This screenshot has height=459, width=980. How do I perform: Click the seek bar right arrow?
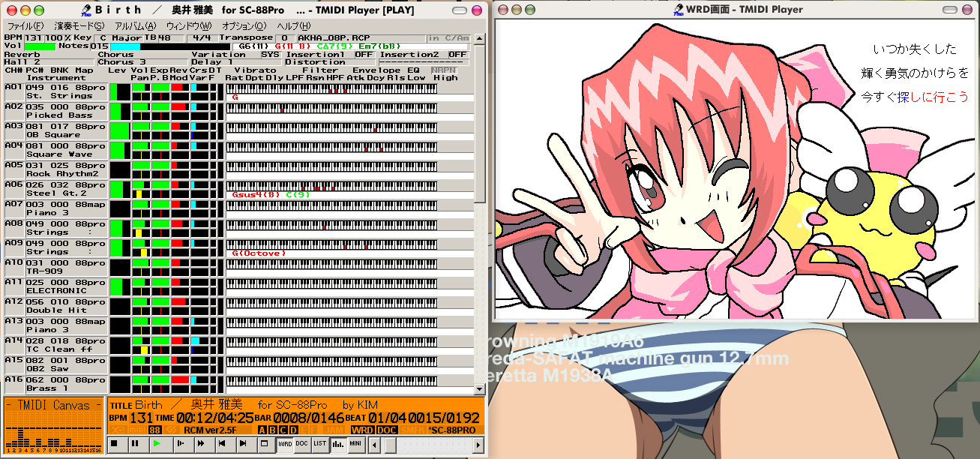click(x=480, y=444)
